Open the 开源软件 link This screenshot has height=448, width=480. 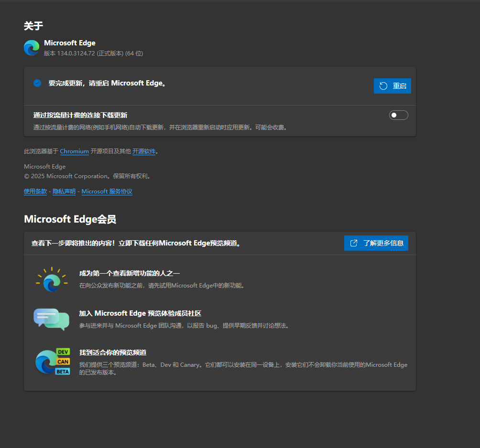coord(144,151)
